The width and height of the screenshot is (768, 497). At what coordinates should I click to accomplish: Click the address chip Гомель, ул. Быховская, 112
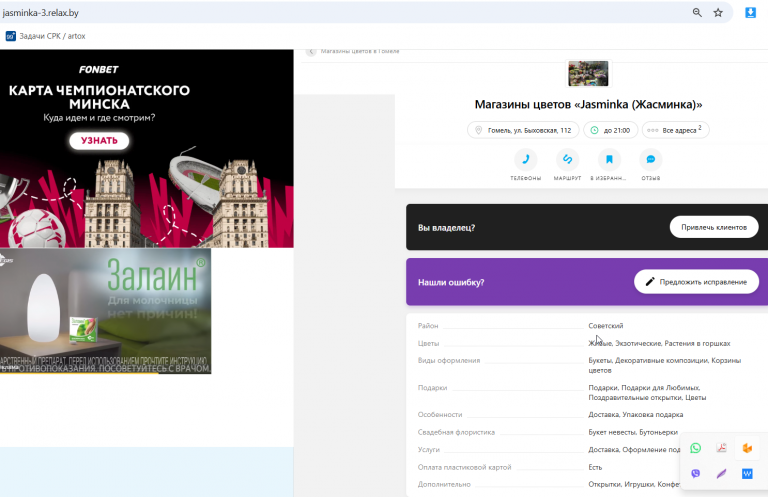tap(523, 130)
